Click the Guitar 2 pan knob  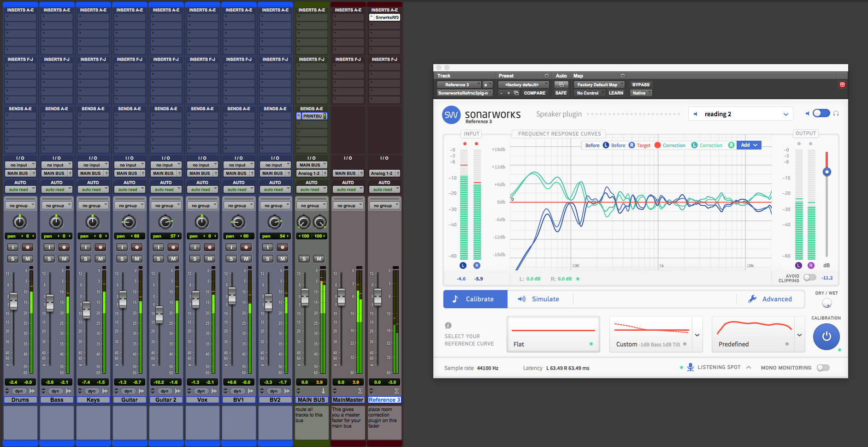[x=165, y=222]
